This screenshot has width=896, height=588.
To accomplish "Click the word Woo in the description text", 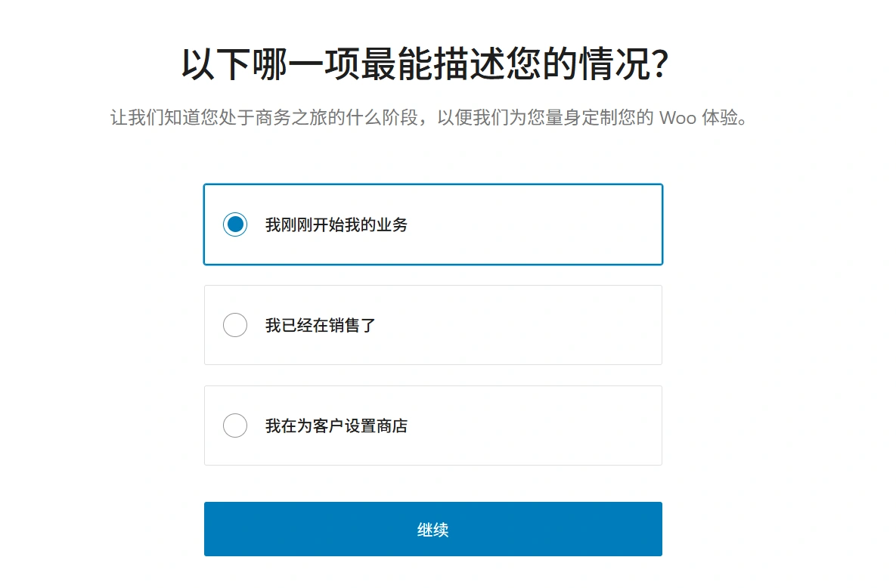I will pos(679,118).
